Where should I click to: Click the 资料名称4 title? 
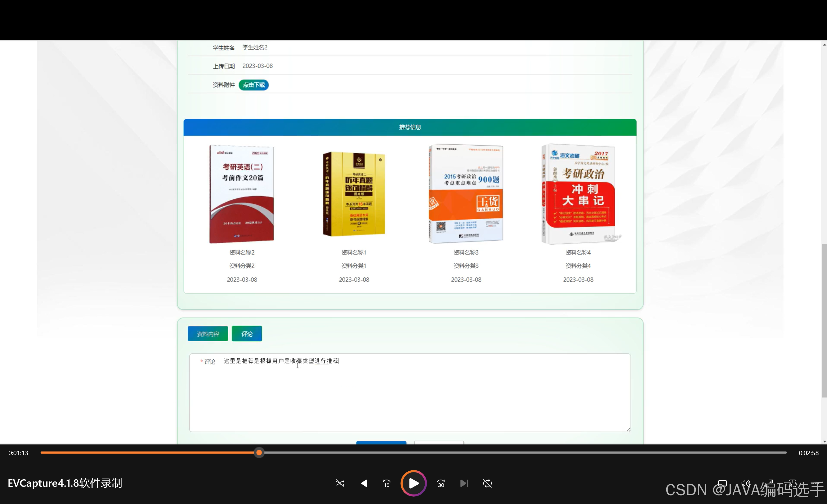coord(578,252)
